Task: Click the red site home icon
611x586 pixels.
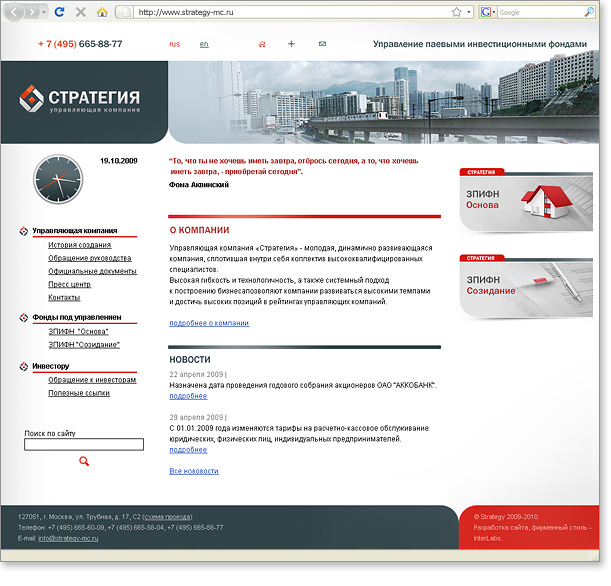Action: pyautogui.click(x=262, y=44)
